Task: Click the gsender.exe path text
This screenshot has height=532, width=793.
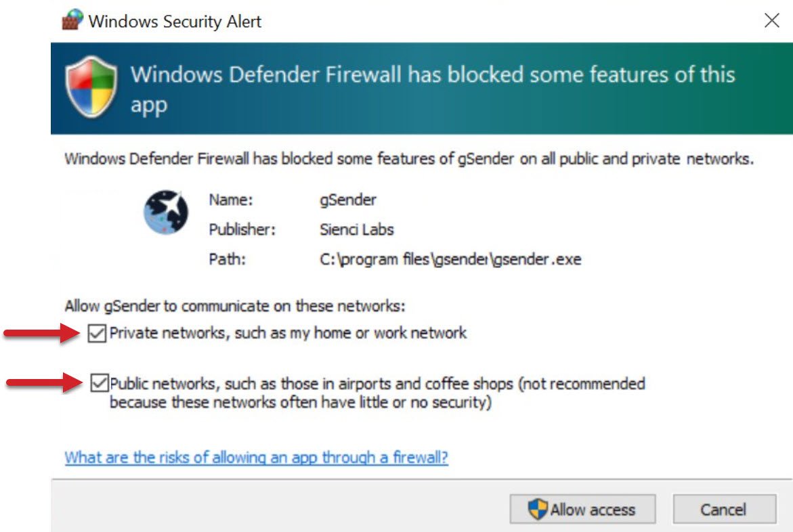Action: [x=450, y=259]
